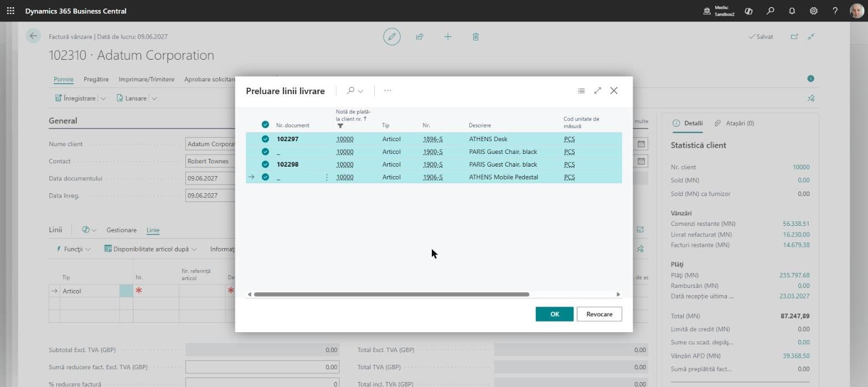Go back with the arrow button

click(x=33, y=36)
